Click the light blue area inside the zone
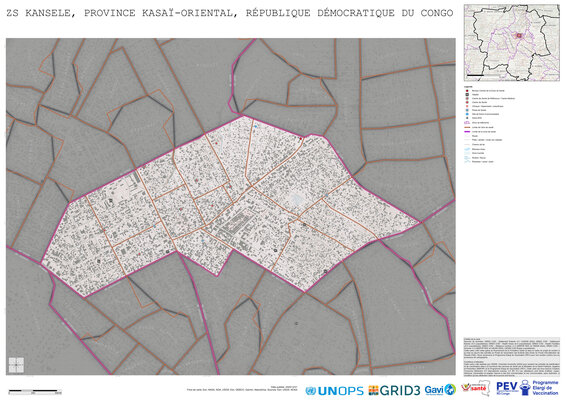The height and width of the screenshot is (400, 566). (x=297, y=199)
